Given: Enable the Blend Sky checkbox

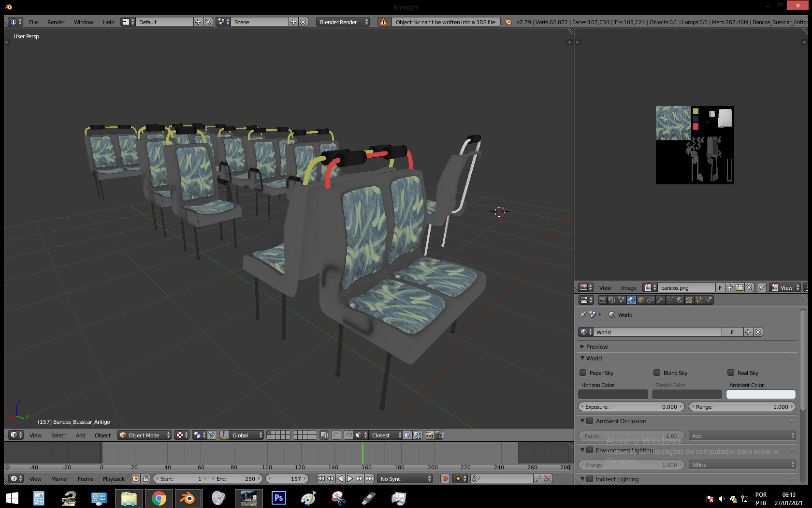Looking at the screenshot, I should click(x=657, y=373).
